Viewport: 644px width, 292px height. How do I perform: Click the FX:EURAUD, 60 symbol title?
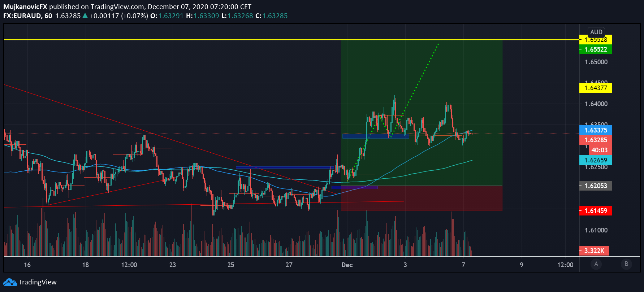point(28,16)
